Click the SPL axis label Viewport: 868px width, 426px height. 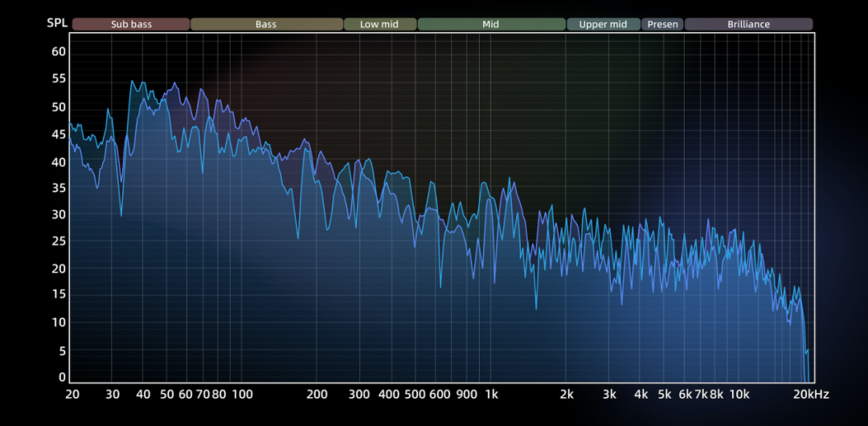56,24
